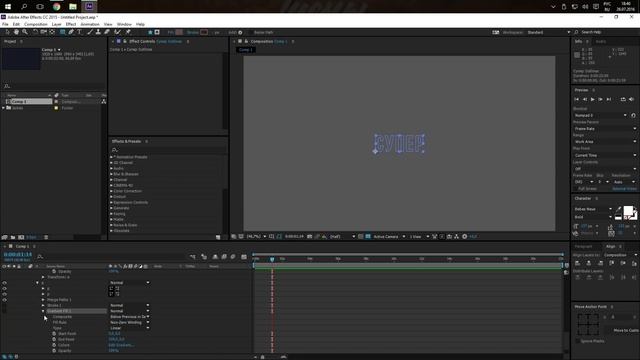Click the current timecode in timeline

18,255
